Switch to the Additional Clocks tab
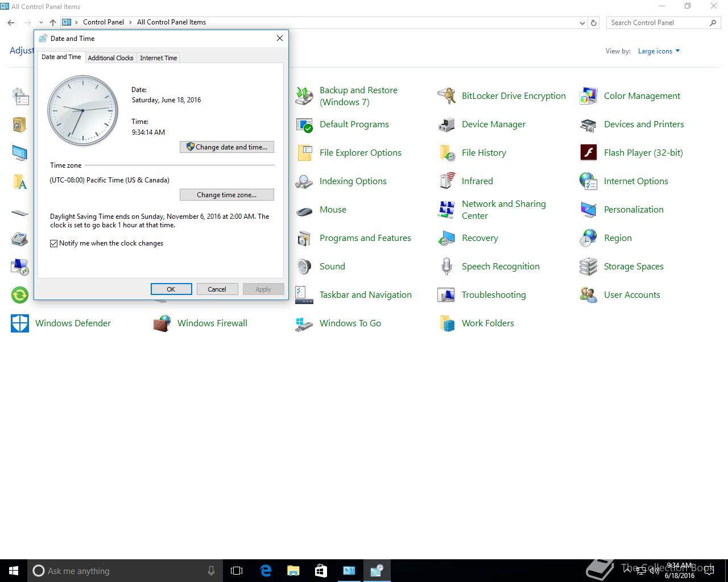 [x=110, y=58]
